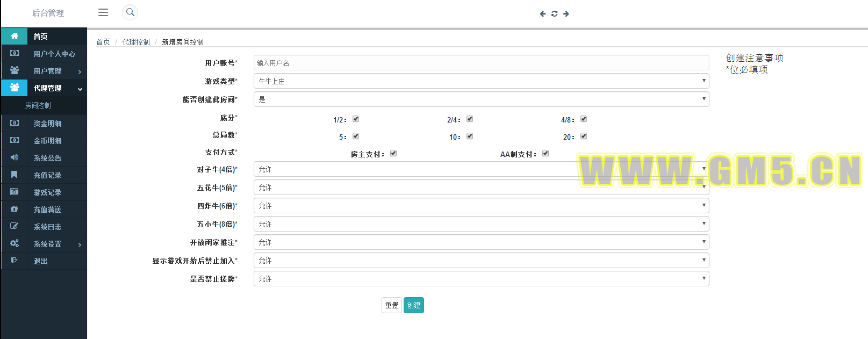Click the home icon in sidebar
The width and height of the screenshot is (868, 339).
pyautogui.click(x=15, y=36)
